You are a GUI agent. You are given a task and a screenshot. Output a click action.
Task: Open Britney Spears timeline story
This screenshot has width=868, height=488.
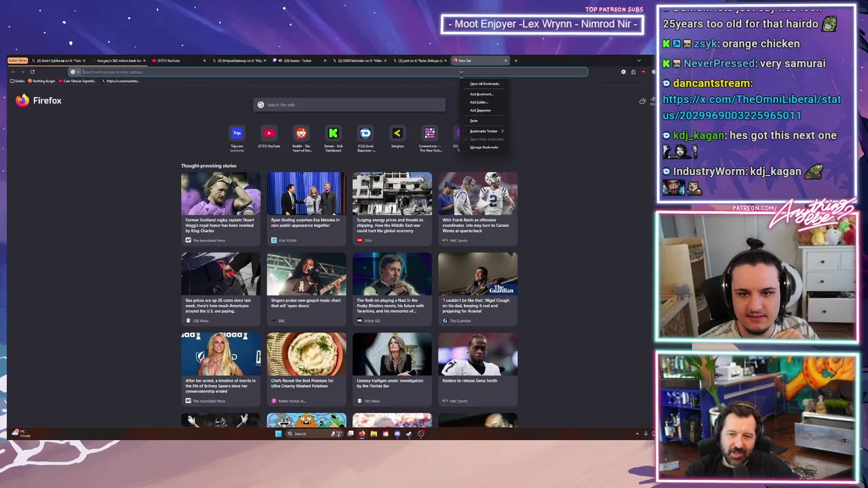pos(220,369)
